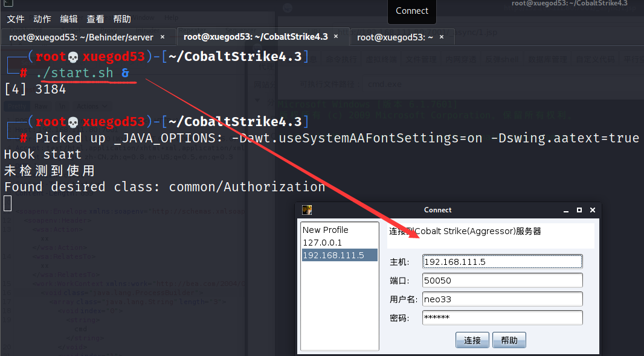Click the Cobalt Strike icon in Connect titlebar
The image size is (644, 356).
point(307,210)
